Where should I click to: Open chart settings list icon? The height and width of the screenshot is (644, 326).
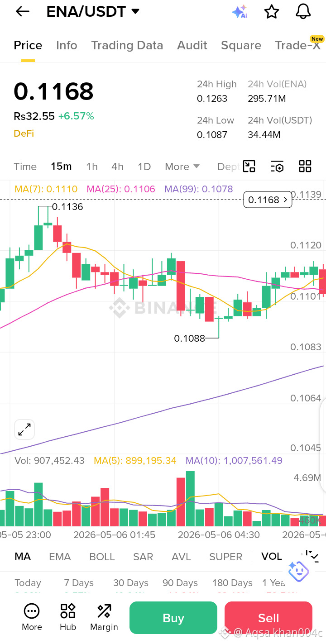[x=277, y=166]
